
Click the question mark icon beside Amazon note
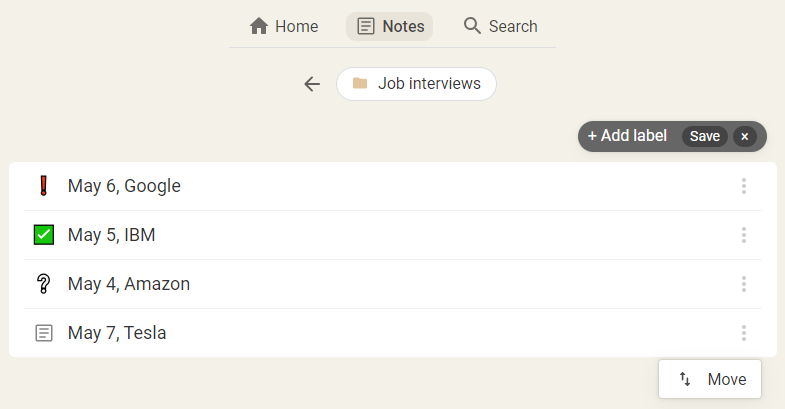[x=44, y=284]
